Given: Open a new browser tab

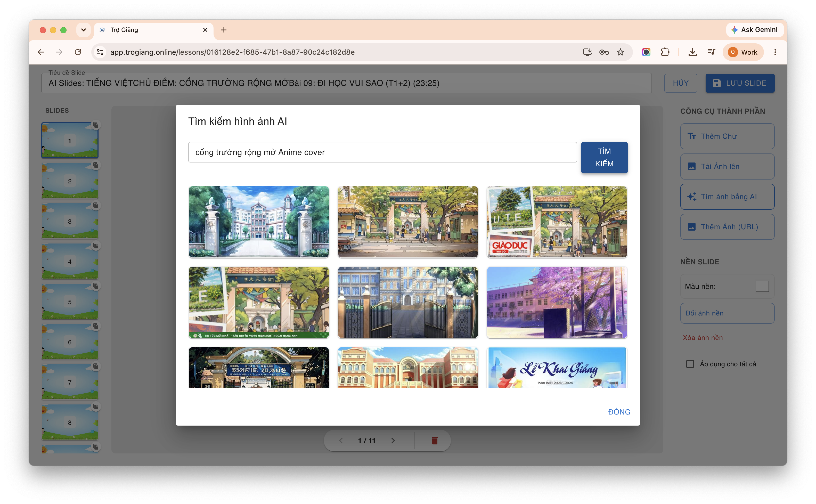Looking at the screenshot, I should tap(224, 30).
